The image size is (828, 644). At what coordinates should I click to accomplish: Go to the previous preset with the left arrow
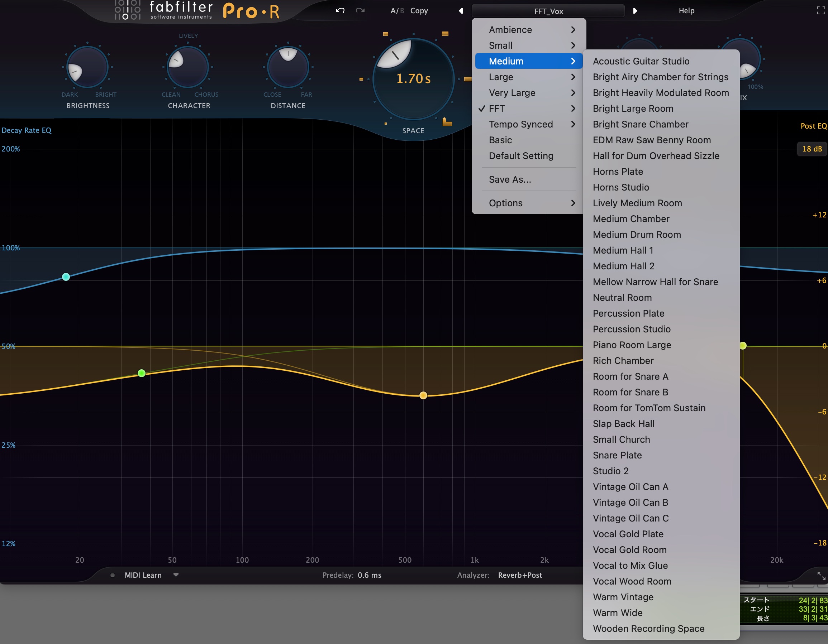(461, 11)
